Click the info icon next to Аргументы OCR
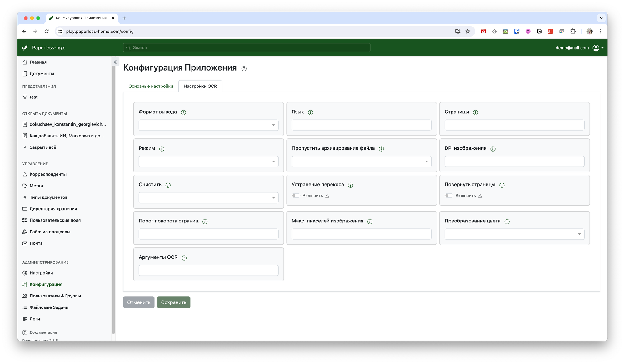The width and height of the screenshot is (625, 364). (x=184, y=258)
